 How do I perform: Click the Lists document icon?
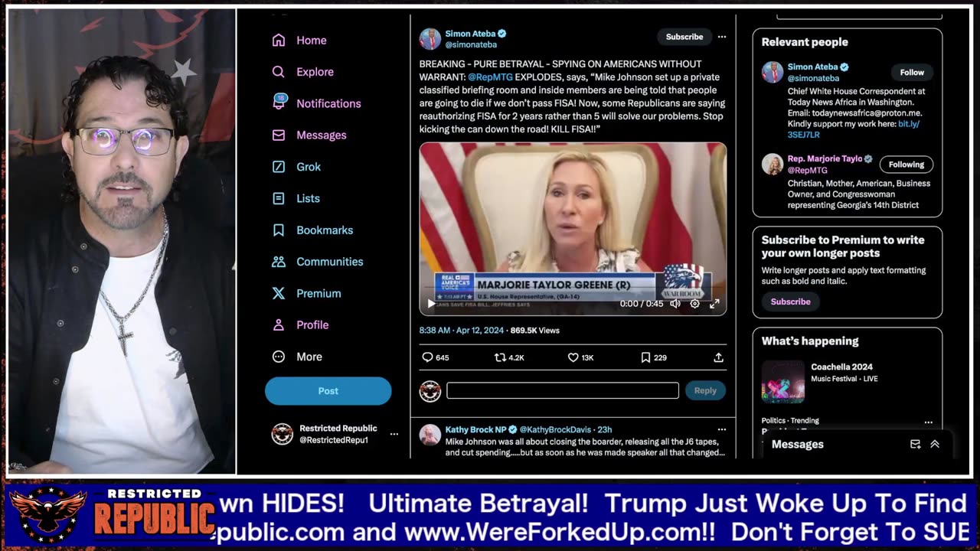click(279, 198)
